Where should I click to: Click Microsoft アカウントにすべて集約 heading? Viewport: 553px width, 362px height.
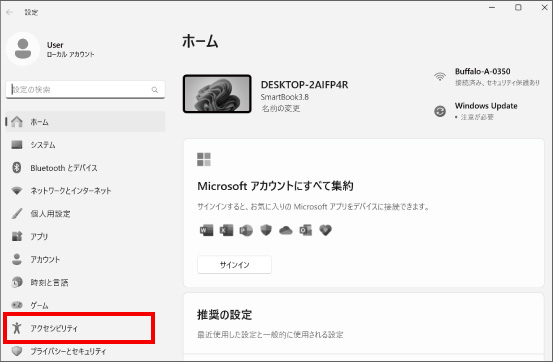pyautogui.click(x=275, y=186)
